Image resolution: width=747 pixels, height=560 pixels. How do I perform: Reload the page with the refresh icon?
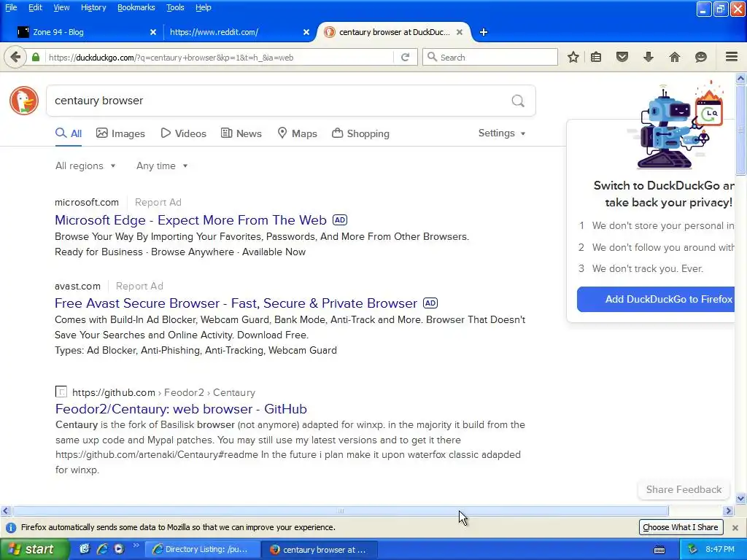405,57
